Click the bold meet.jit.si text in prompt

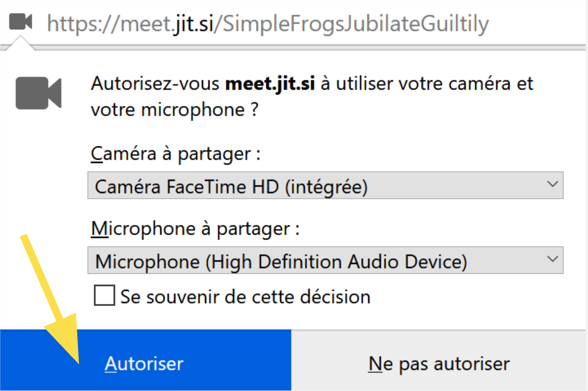click(270, 84)
